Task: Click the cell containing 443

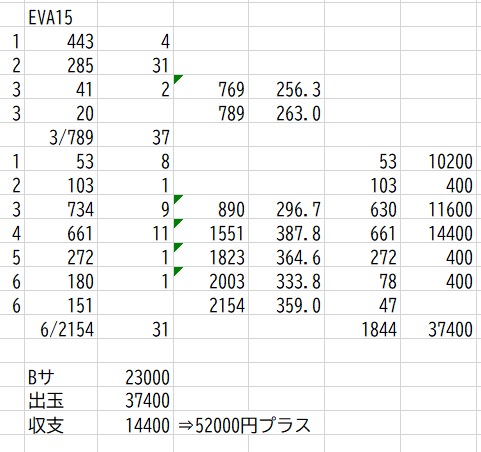Action: pyautogui.click(x=61, y=39)
